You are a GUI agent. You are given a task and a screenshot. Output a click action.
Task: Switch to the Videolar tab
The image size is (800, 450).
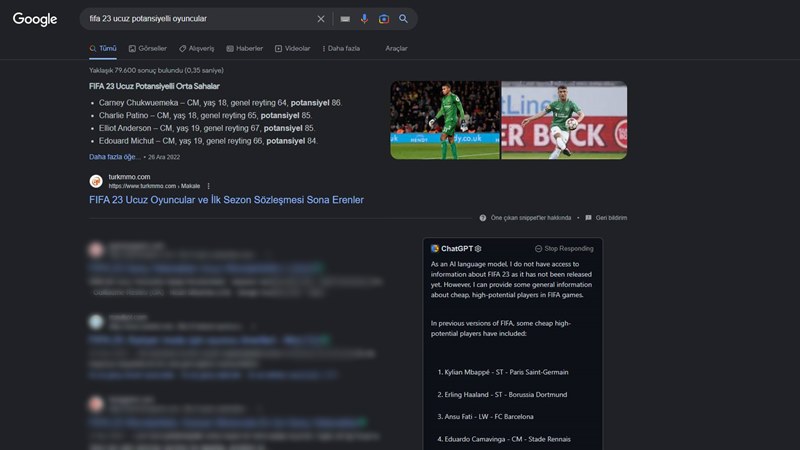292,48
